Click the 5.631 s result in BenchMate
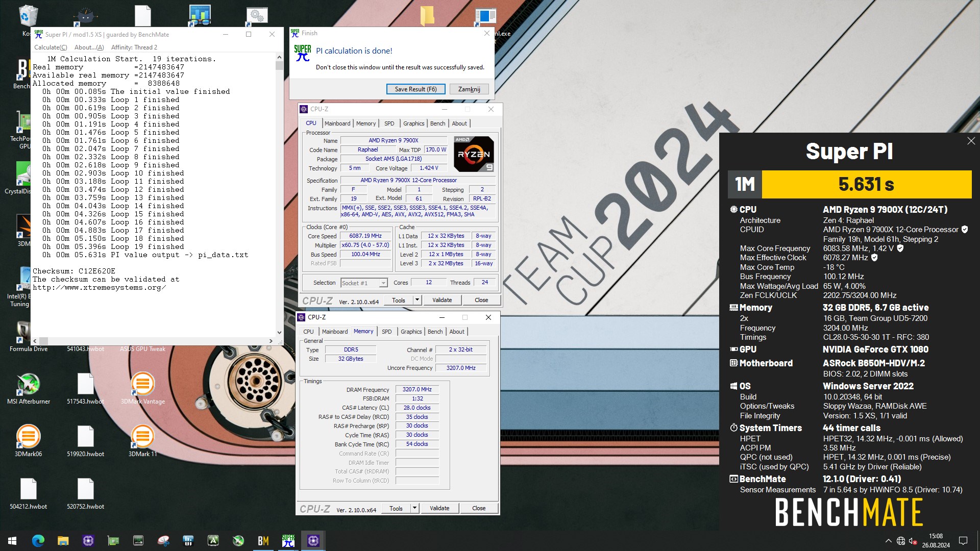980x551 pixels. pyautogui.click(x=866, y=184)
